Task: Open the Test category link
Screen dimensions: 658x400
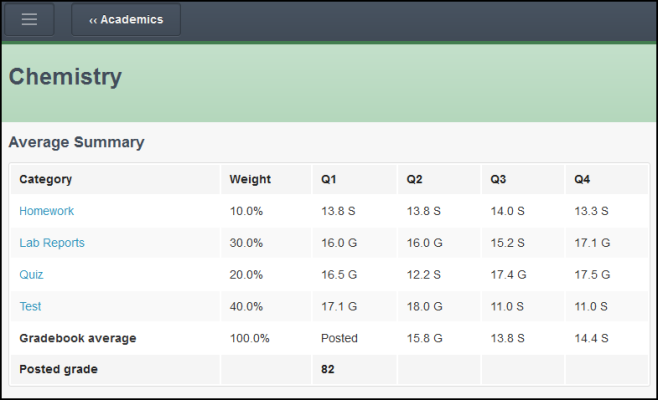Action: [30, 306]
